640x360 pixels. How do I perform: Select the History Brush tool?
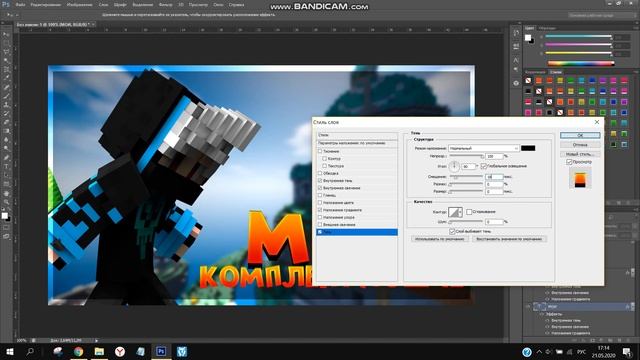point(6,114)
